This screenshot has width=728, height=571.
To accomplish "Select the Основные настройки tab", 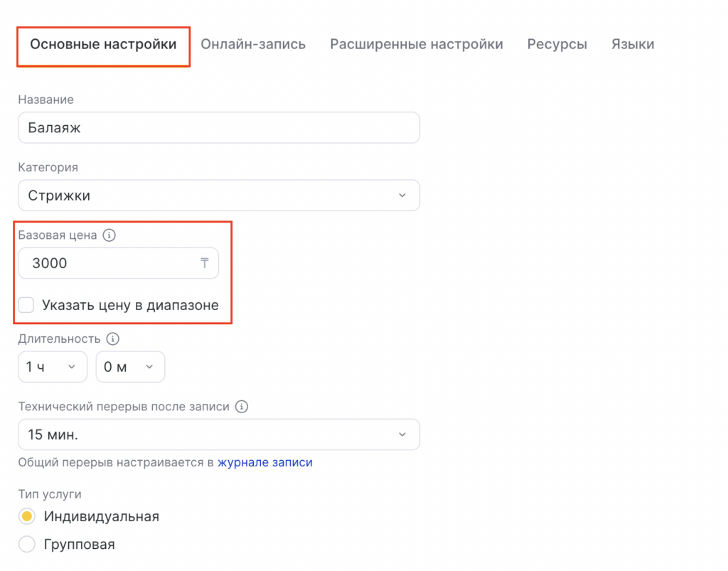I will pos(103,44).
